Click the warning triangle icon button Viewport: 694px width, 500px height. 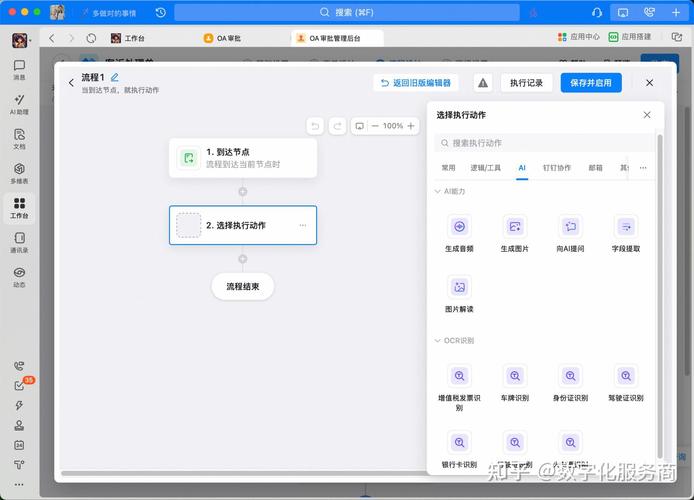coord(483,83)
